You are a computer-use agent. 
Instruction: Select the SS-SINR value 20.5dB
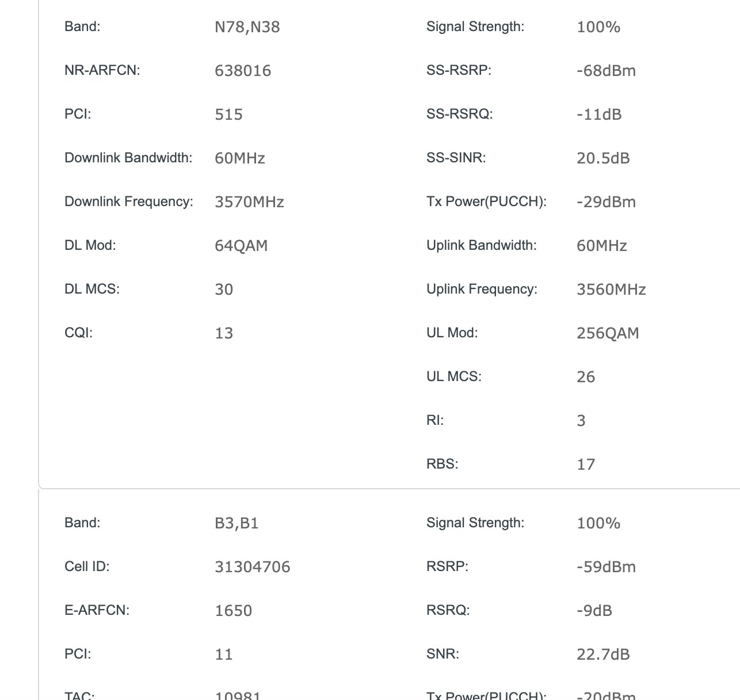603,158
